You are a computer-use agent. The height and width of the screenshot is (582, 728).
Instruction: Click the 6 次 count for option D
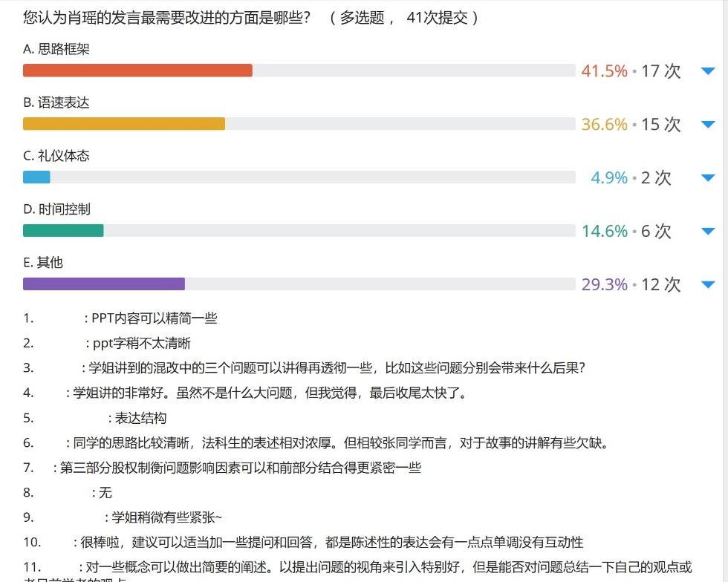(x=656, y=232)
